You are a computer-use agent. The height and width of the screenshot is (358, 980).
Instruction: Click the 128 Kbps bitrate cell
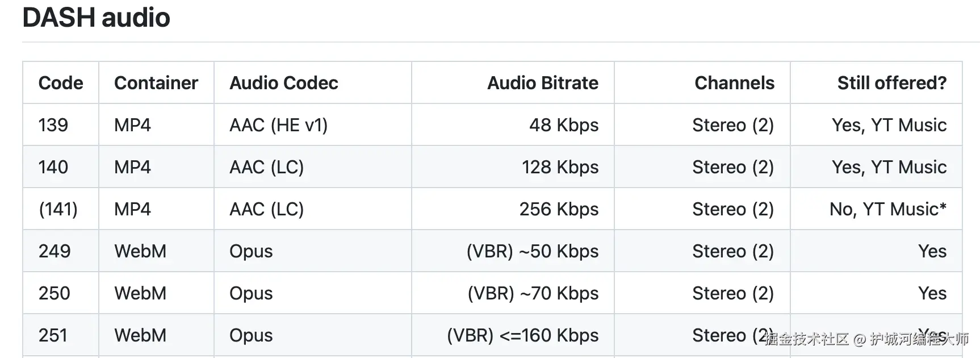click(x=560, y=167)
